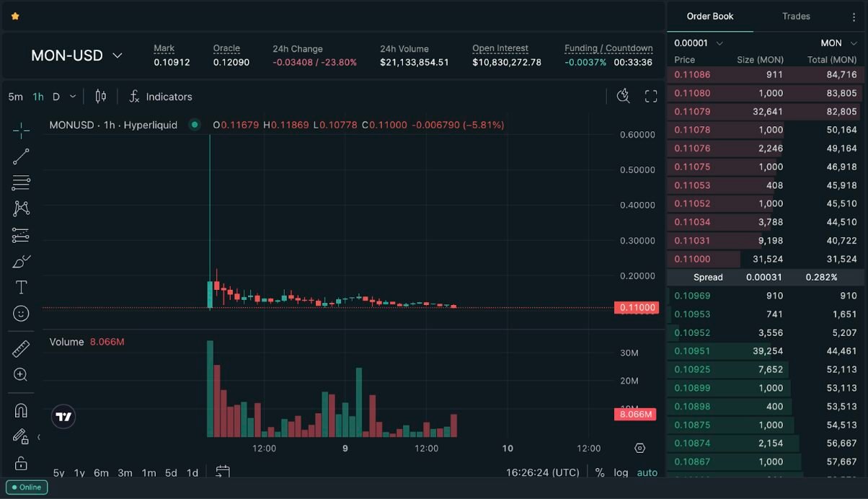Toggle logarithmic scale on price axis
The width and height of the screenshot is (868, 499).
(621, 472)
